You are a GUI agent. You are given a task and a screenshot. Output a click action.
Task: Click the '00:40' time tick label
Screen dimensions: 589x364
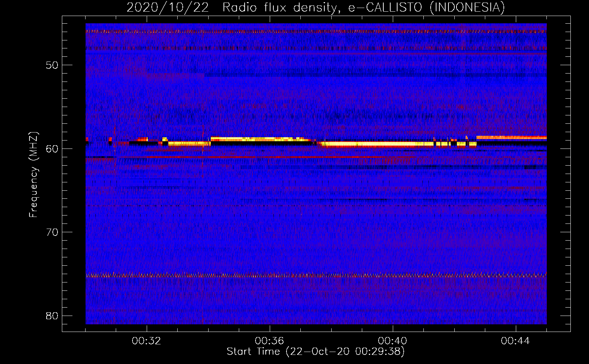click(x=392, y=341)
